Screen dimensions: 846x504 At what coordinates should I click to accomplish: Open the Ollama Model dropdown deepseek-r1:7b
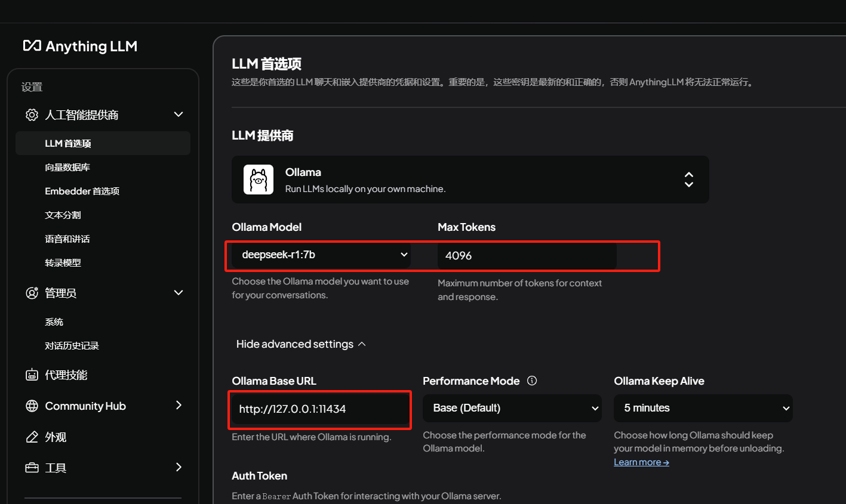click(x=321, y=255)
